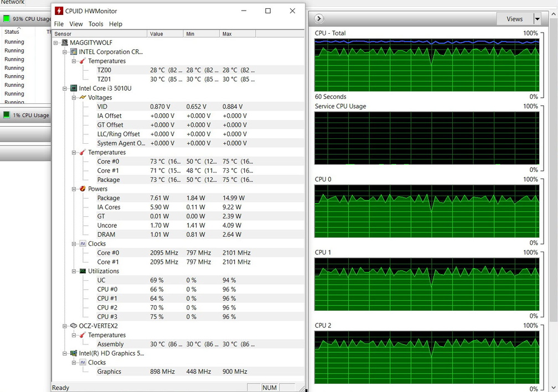The image size is (558, 392).
Task: Click the 1% CPU Usage indicator
Action: (x=26, y=115)
